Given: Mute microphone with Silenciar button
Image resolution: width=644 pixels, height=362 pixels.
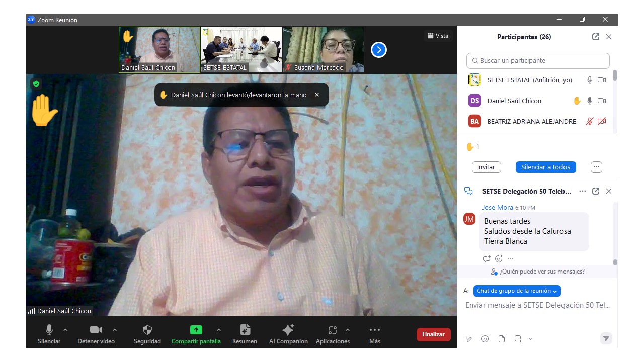Looking at the screenshot, I should point(49,330).
